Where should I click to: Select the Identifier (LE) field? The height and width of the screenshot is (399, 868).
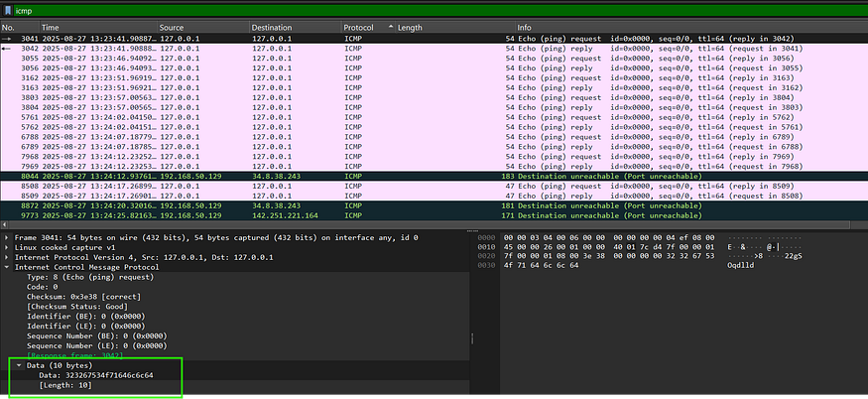pos(85,326)
